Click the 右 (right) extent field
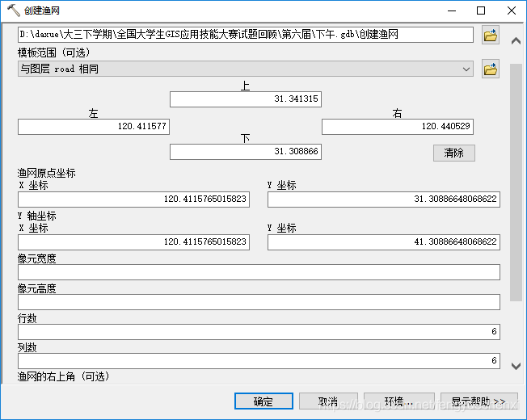527x420 pixels. [398, 127]
